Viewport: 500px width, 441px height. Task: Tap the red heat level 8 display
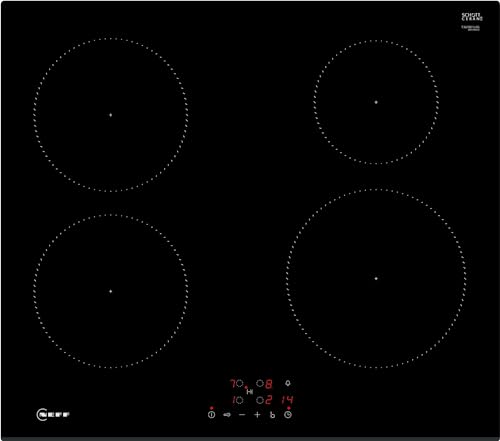(268, 384)
